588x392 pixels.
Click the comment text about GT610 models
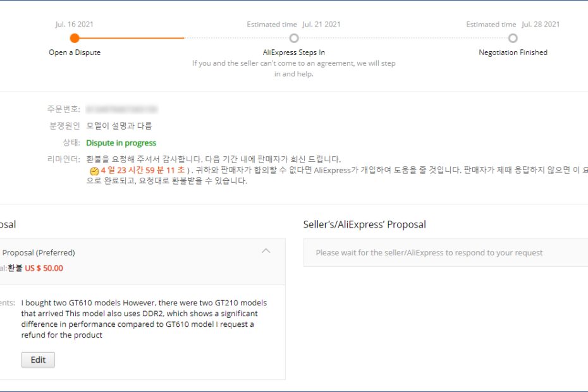click(144, 319)
